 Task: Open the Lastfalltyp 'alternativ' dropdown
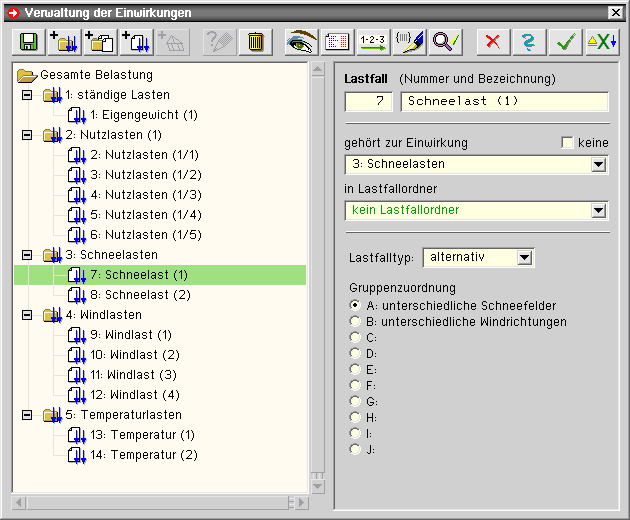[x=525, y=258]
